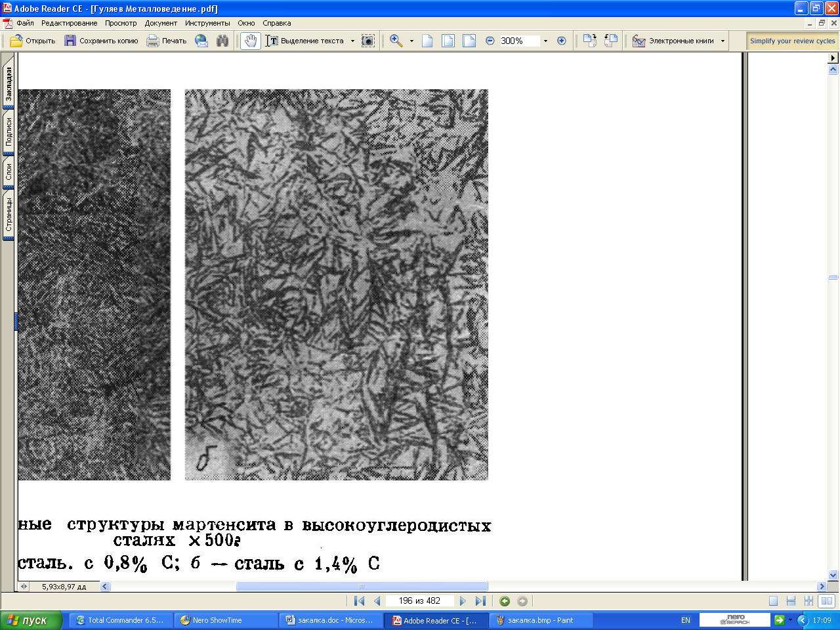840x630 pixels.
Task: Go to the next page arrow
Action: tap(463, 600)
